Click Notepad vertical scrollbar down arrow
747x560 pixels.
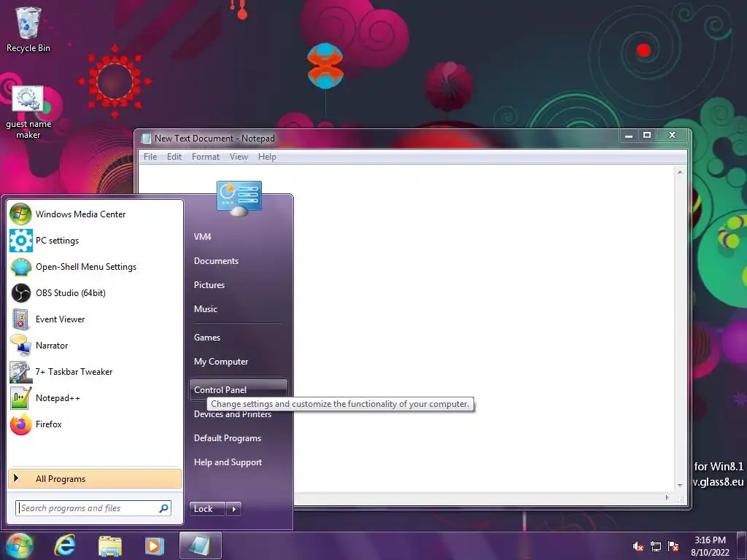[x=680, y=486]
